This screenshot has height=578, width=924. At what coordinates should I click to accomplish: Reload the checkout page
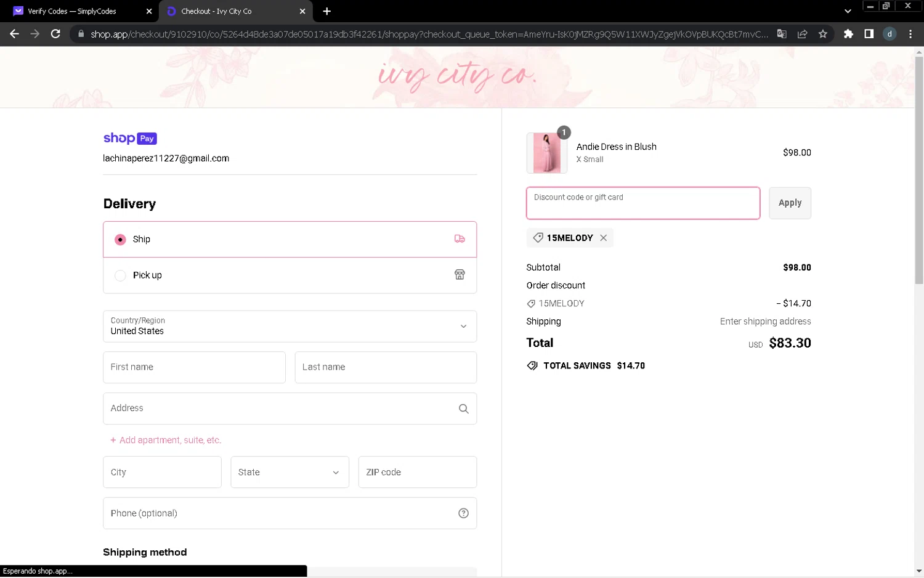[55, 34]
